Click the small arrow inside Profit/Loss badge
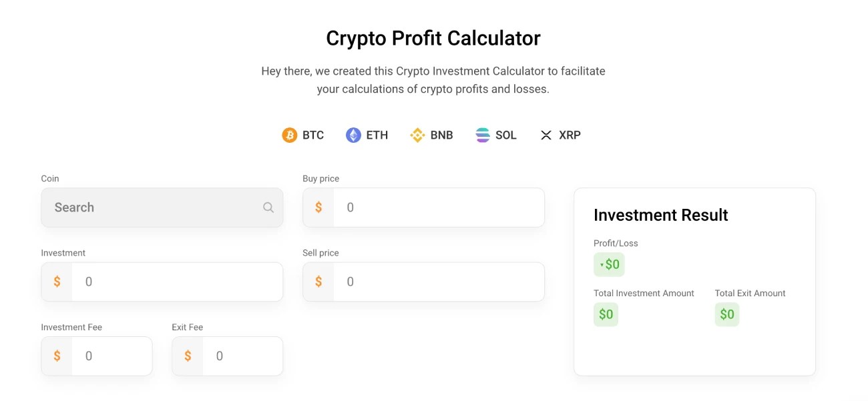The image size is (868, 401). pyautogui.click(x=601, y=265)
